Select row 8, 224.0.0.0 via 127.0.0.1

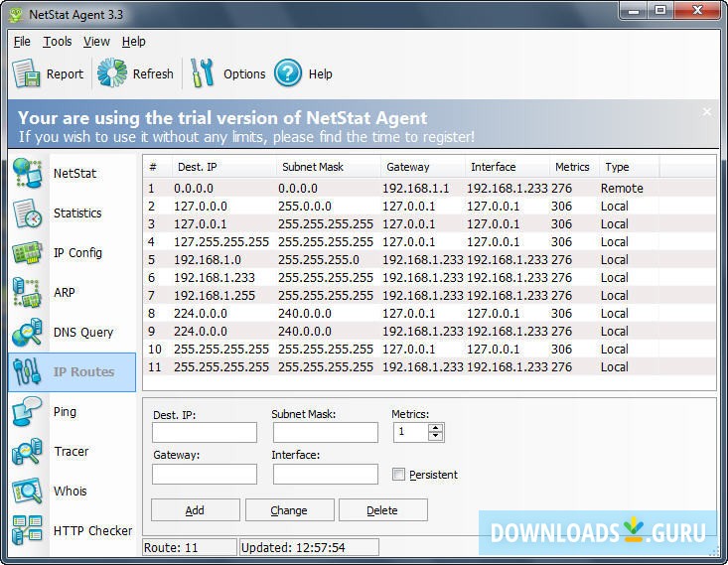point(429,314)
